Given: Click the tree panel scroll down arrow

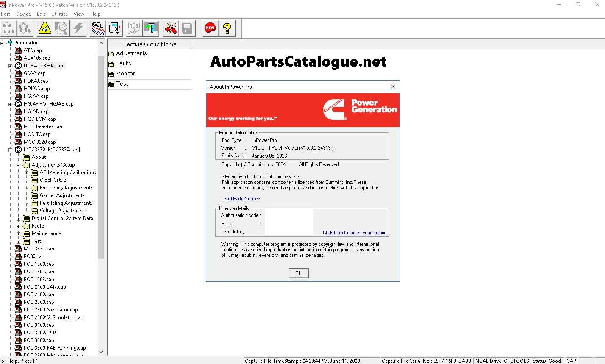Looking at the screenshot, I should [101, 352].
